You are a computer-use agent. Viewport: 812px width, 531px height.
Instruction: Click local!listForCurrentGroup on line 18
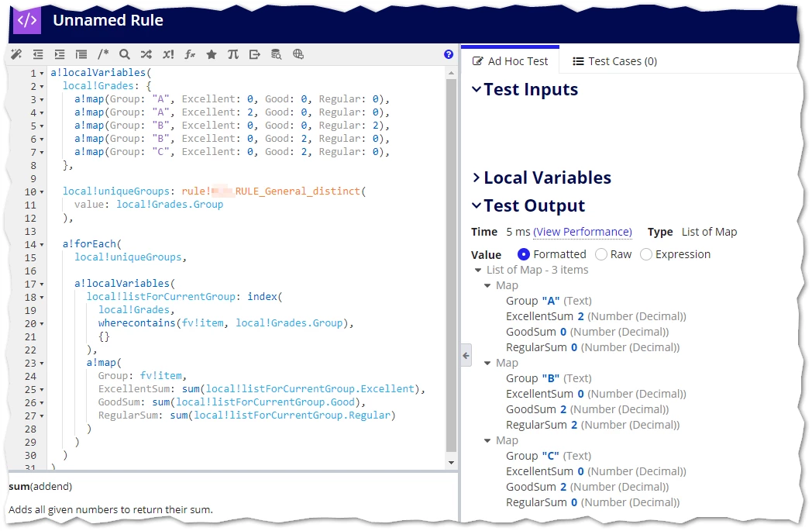tap(160, 296)
